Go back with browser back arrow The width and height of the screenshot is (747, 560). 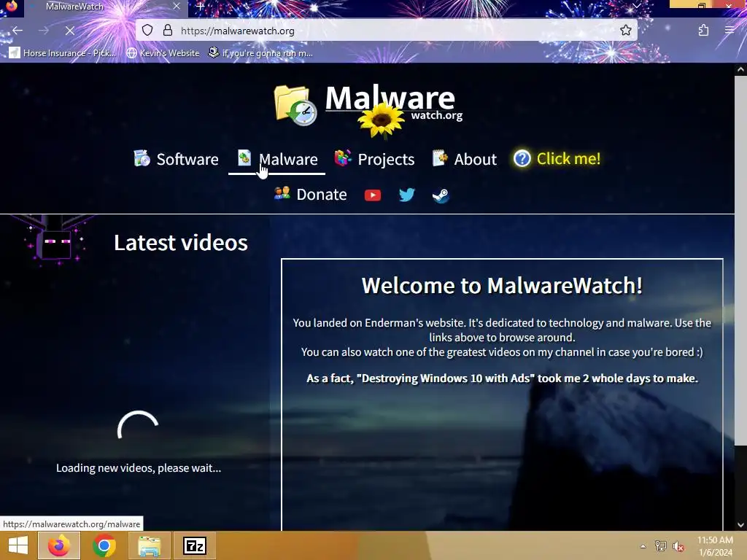tap(18, 31)
